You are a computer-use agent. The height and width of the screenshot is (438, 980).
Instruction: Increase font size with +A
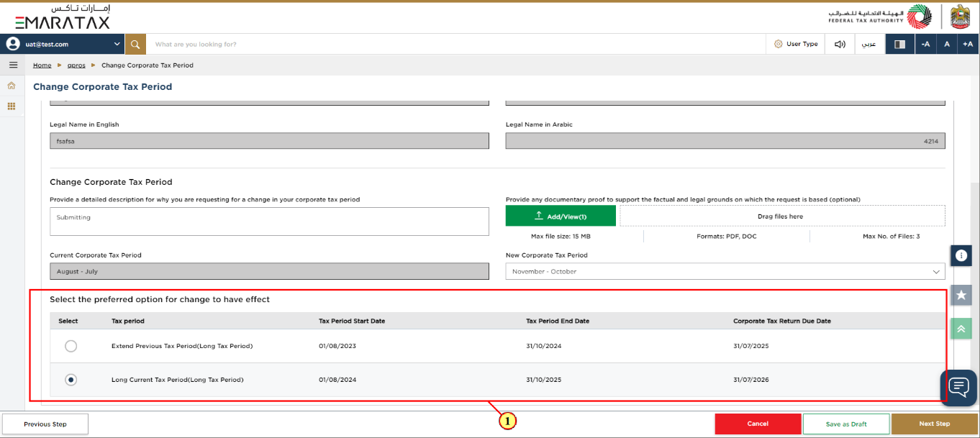(968, 44)
